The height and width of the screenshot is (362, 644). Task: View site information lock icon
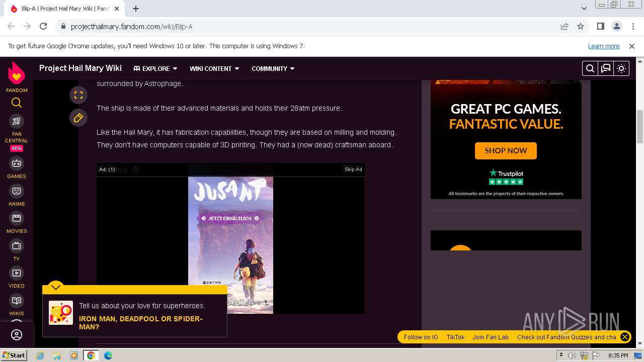[x=63, y=27]
